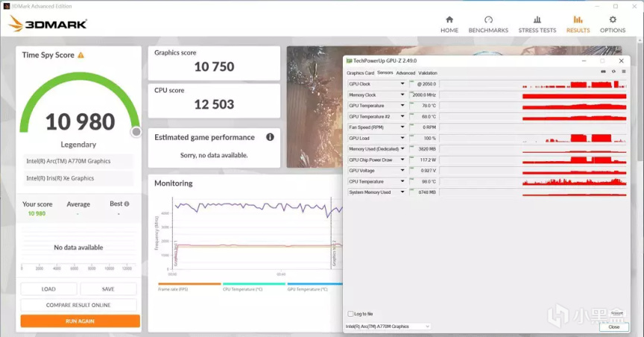Viewport: 644px width, 337px height.
Task: Click the Graphics score value 10 750
Action: (x=214, y=66)
